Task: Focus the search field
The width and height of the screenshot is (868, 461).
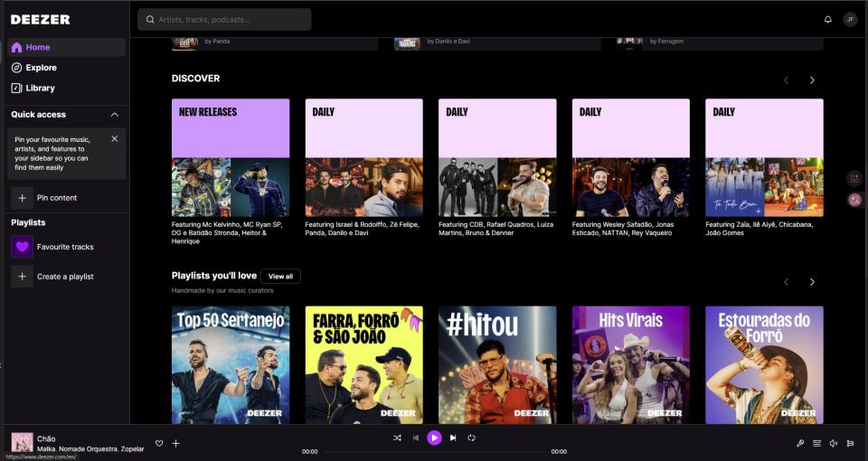Action: pyautogui.click(x=224, y=19)
